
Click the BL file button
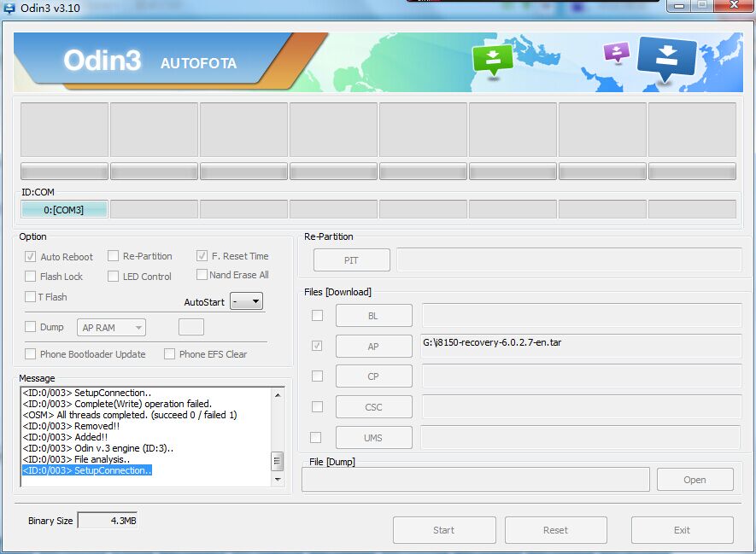[373, 316]
